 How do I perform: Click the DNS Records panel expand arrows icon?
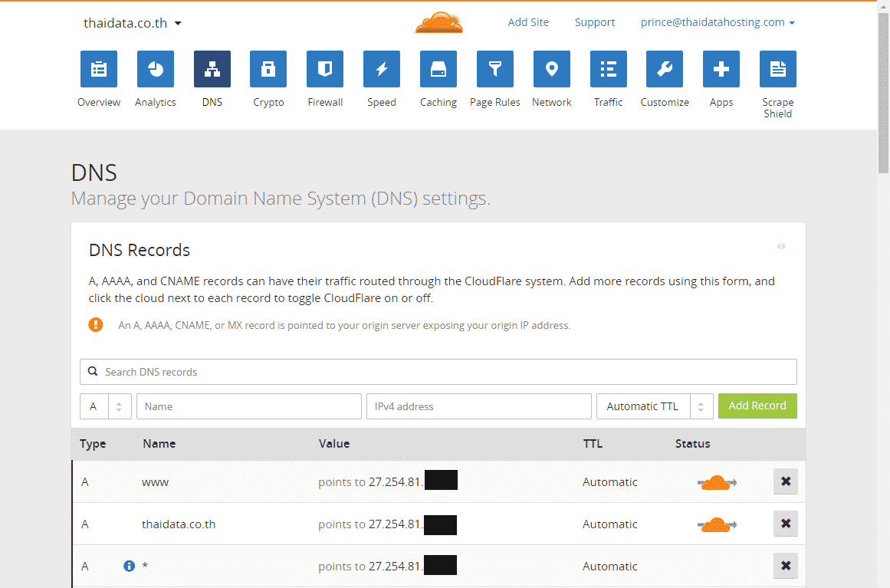[x=782, y=246]
